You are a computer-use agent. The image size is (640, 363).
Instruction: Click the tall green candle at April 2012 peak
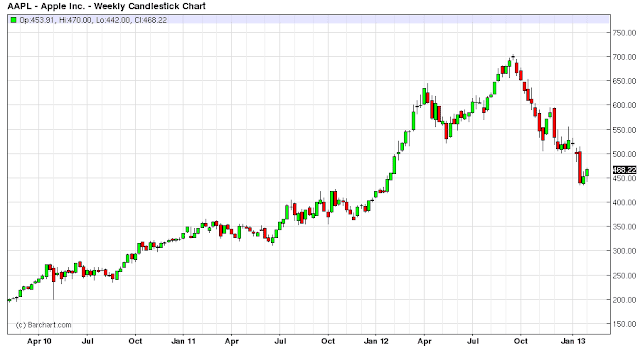pyautogui.click(x=424, y=96)
